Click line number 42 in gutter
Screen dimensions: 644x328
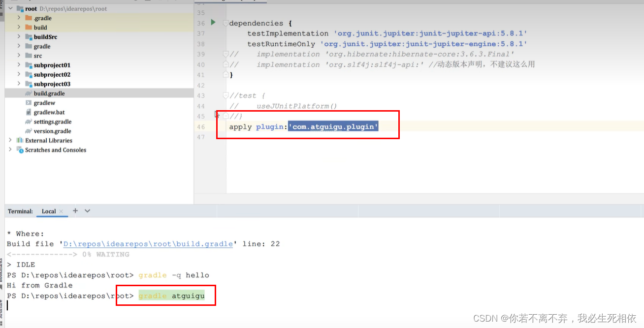click(200, 85)
